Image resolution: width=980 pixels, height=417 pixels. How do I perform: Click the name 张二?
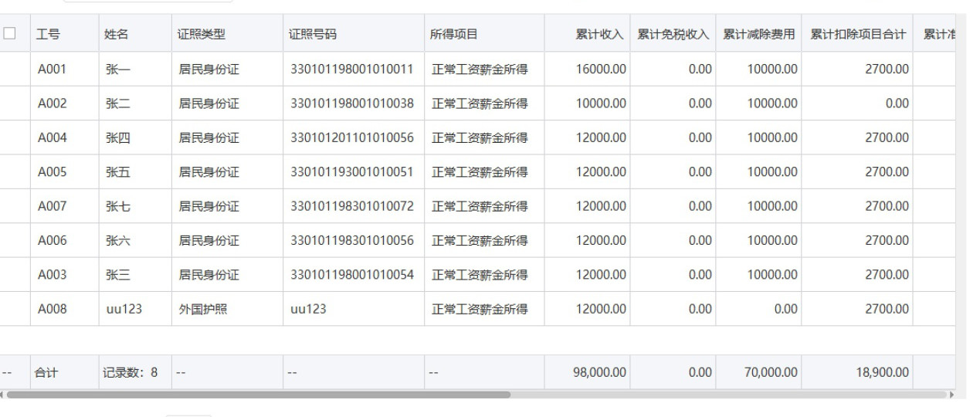coord(117,103)
